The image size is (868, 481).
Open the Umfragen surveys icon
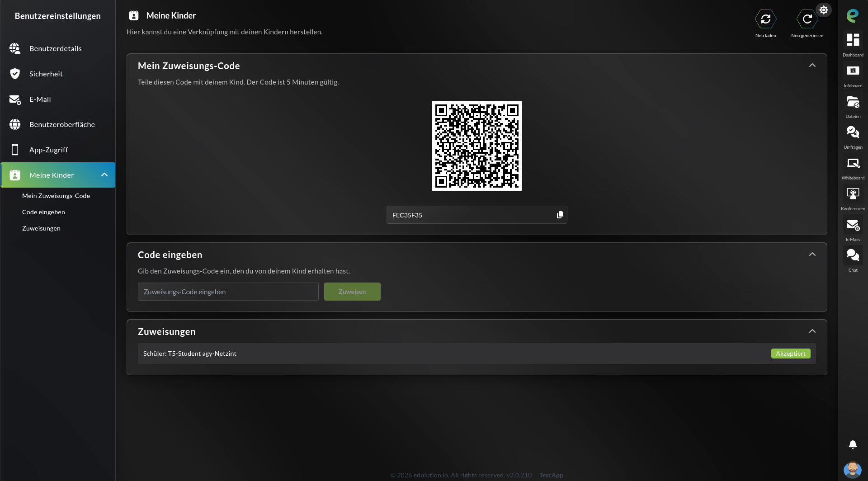[x=853, y=132]
